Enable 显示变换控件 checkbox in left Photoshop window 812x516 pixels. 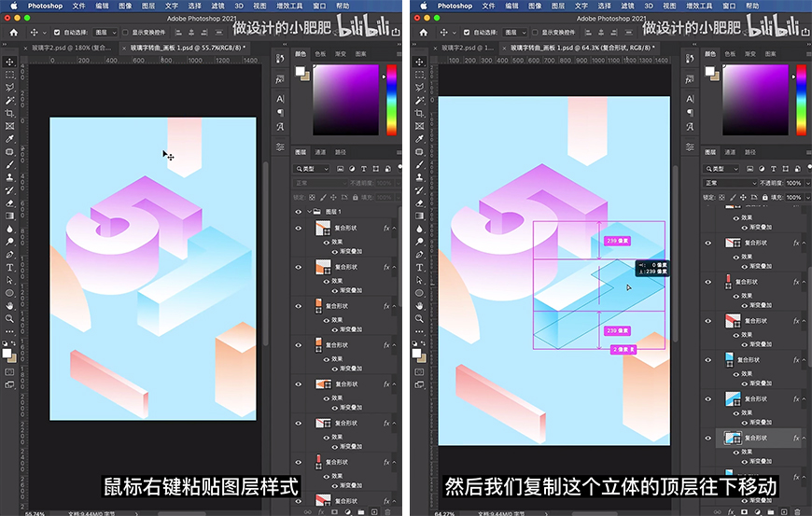(x=125, y=32)
